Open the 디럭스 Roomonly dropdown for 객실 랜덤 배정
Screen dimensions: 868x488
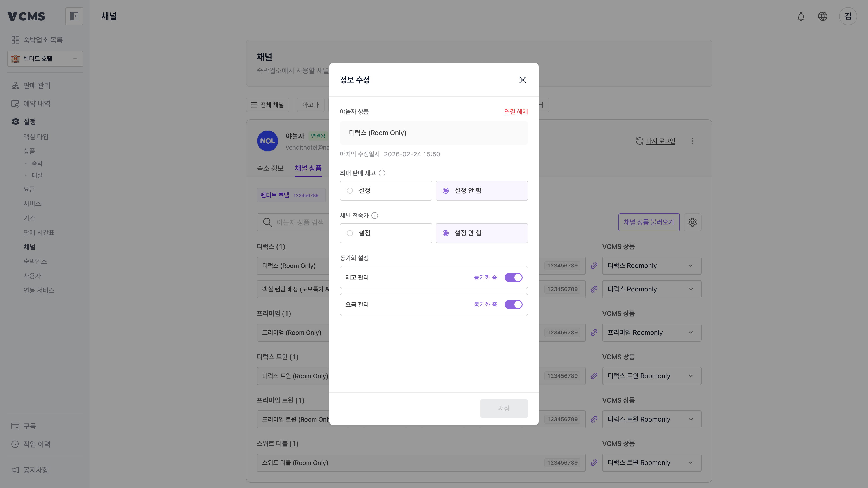click(651, 289)
